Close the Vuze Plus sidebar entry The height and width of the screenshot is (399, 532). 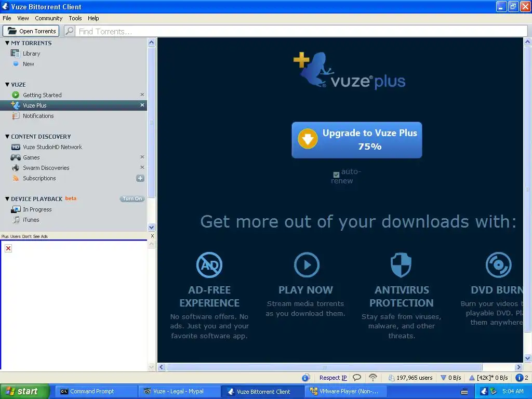pos(142,105)
